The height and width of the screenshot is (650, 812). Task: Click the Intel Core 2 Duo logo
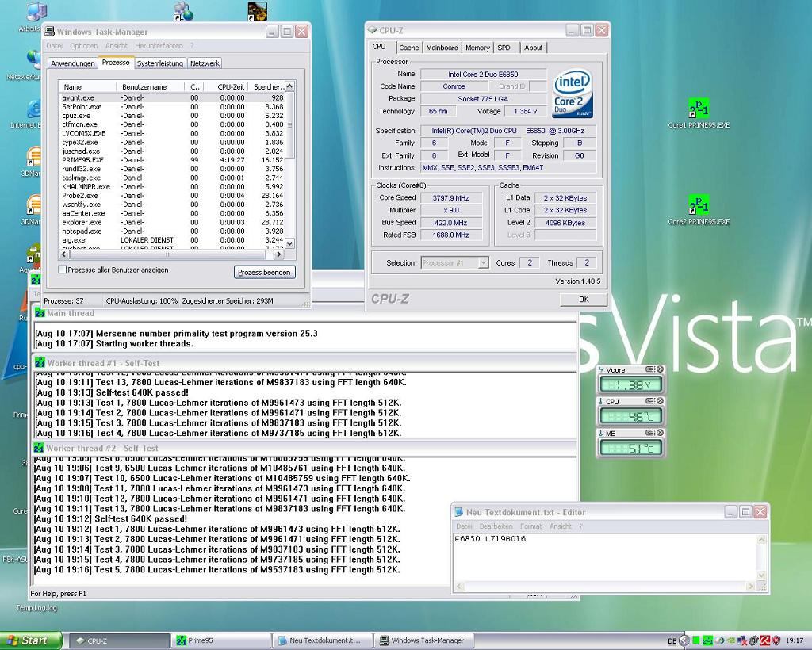coord(573,94)
